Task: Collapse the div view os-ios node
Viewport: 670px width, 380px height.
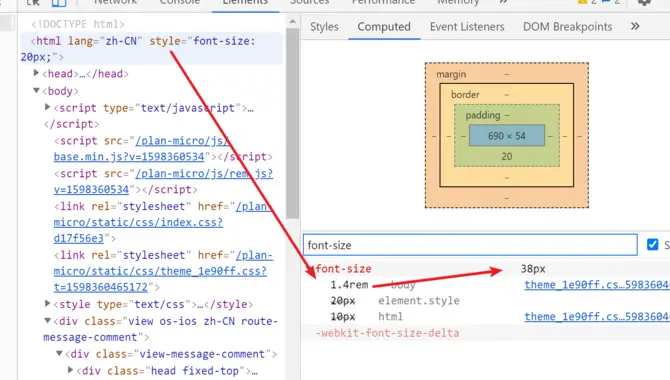Action: [x=47, y=321]
